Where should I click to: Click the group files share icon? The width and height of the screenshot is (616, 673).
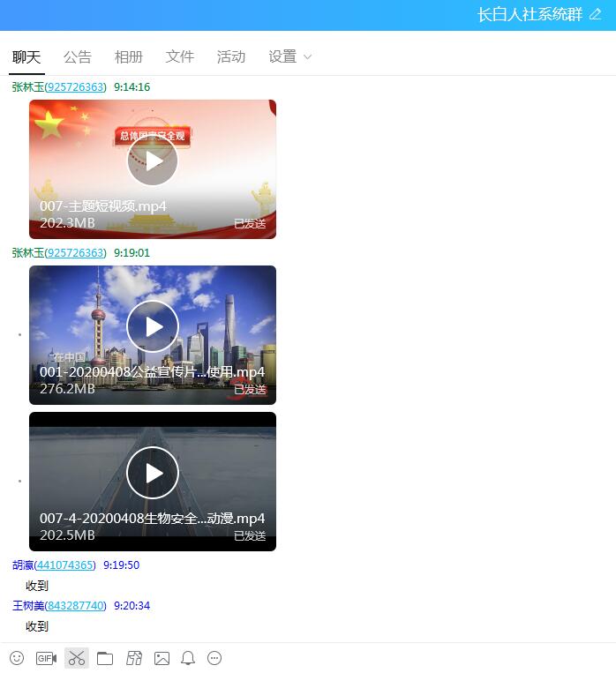pos(134,658)
